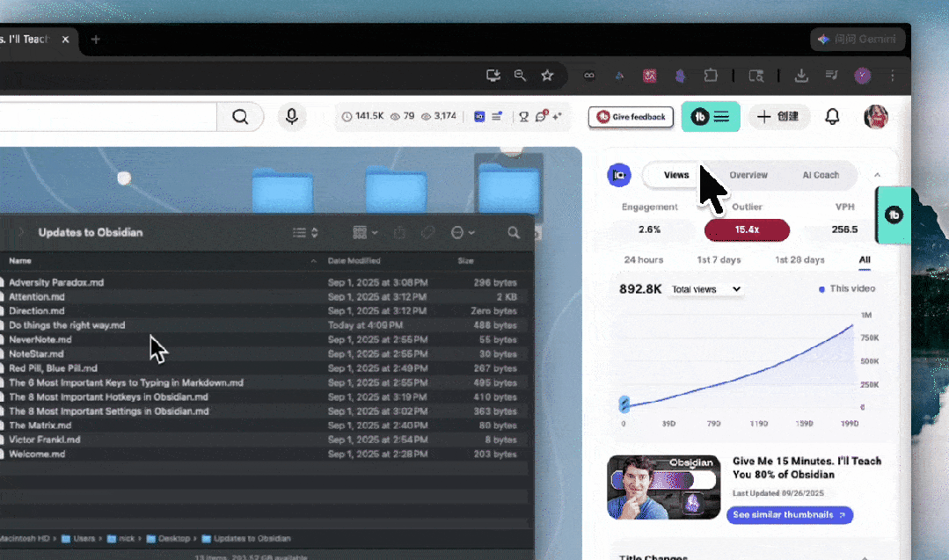Click the tab search icon in browser toolbar
Image resolution: width=949 pixels, height=560 pixels.
click(756, 76)
